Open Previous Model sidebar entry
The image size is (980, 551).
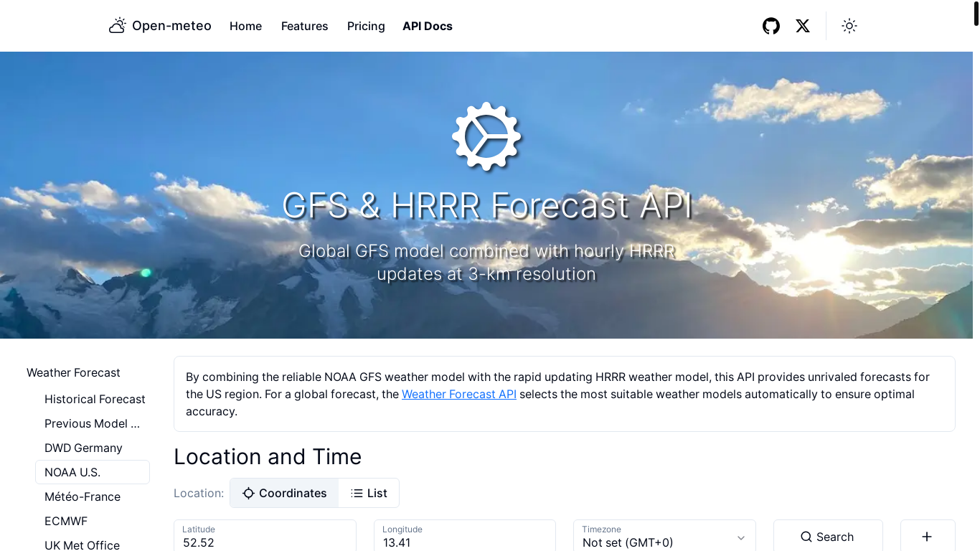click(x=92, y=423)
